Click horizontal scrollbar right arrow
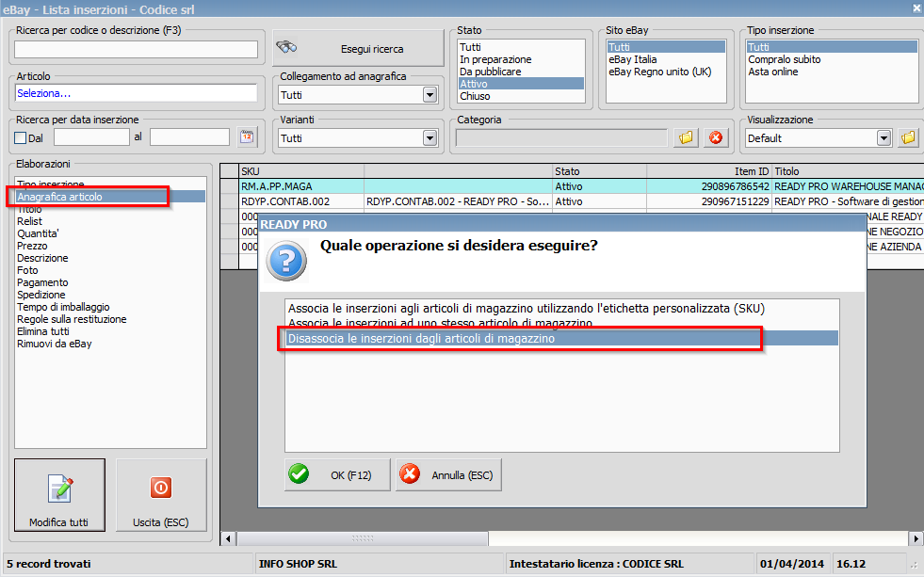Image resolution: width=924 pixels, height=577 pixels. [916, 538]
